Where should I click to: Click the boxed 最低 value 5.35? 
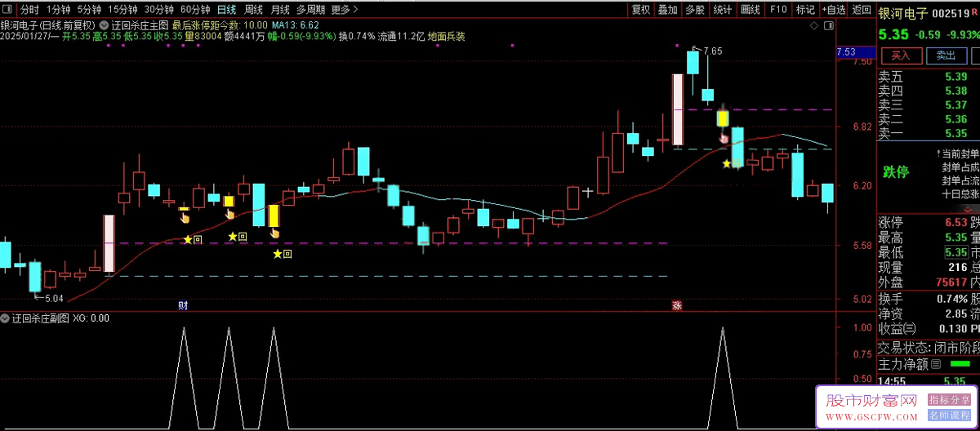955,252
